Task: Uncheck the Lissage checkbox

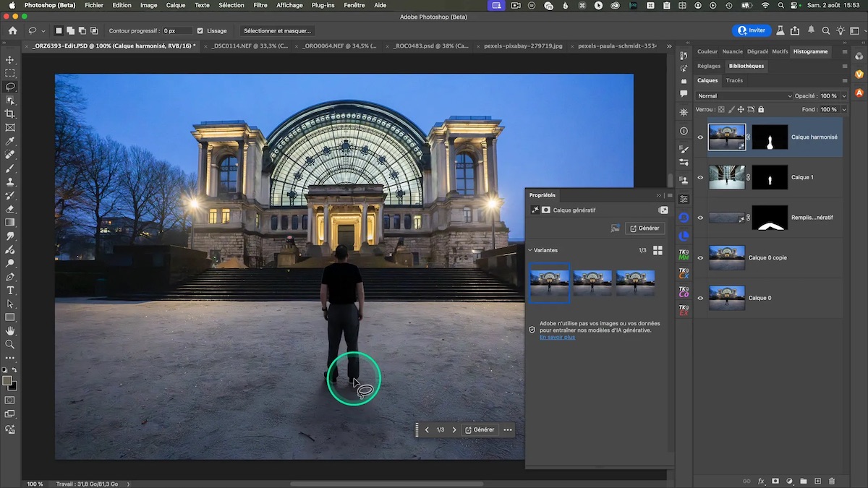Action: tap(200, 31)
